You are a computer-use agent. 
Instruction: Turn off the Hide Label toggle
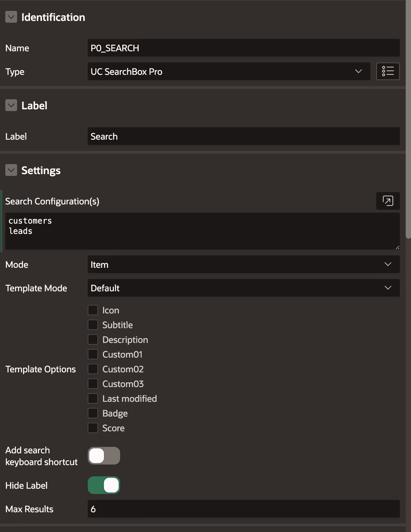(104, 485)
